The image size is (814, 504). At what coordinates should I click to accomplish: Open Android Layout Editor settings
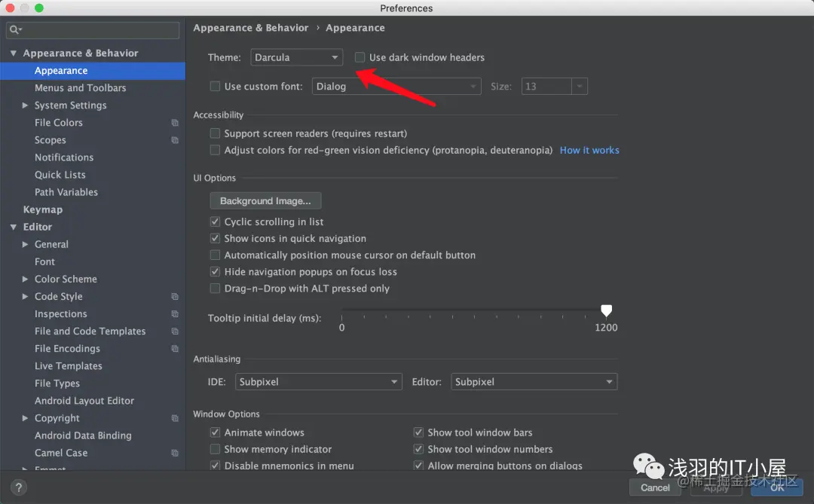click(x=84, y=401)
